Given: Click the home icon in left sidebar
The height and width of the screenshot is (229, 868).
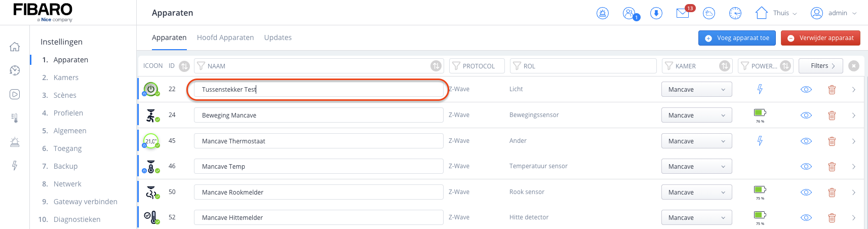Looking at the screenshot, I should (15, 47).
